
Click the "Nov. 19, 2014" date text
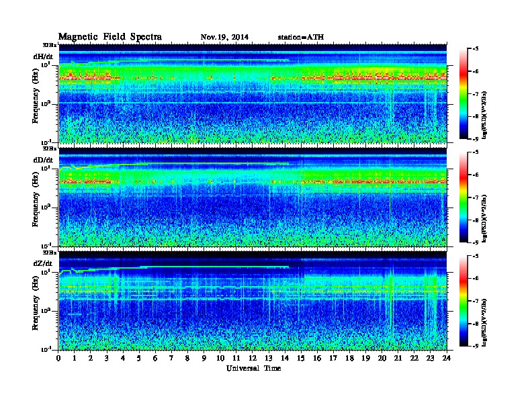224,37
